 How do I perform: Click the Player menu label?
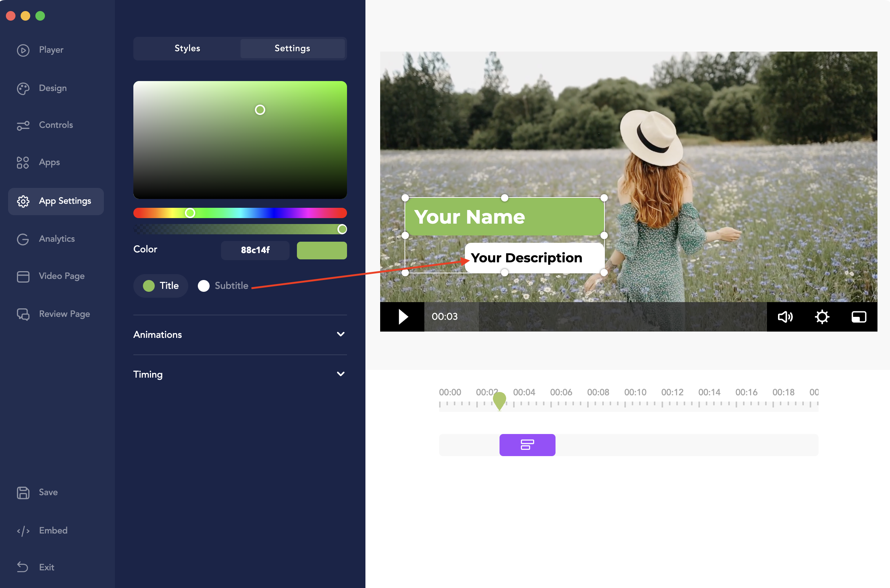pos(51,50)
